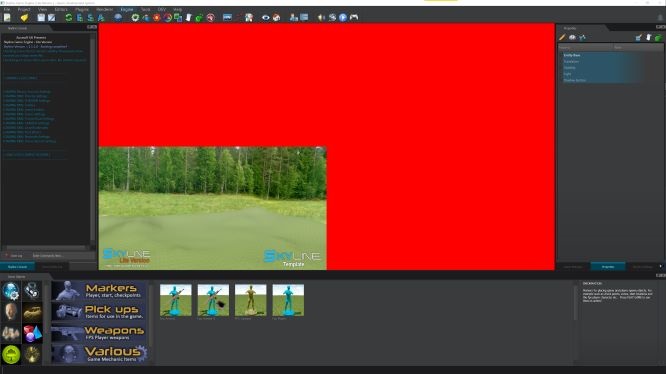Select the primitive shapes category icon
This screenshot has height=374, width=666.
[32, 334]
